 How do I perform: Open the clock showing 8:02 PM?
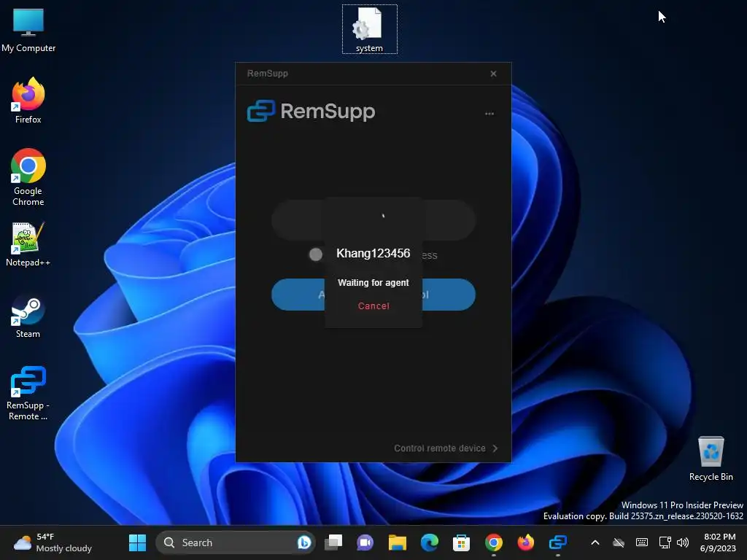(719, 542)
